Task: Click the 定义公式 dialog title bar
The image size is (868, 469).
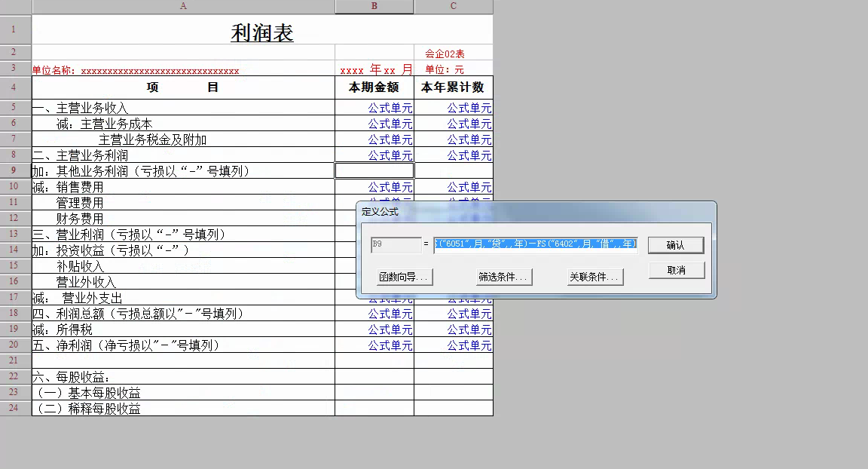Action: coord(536,212)
